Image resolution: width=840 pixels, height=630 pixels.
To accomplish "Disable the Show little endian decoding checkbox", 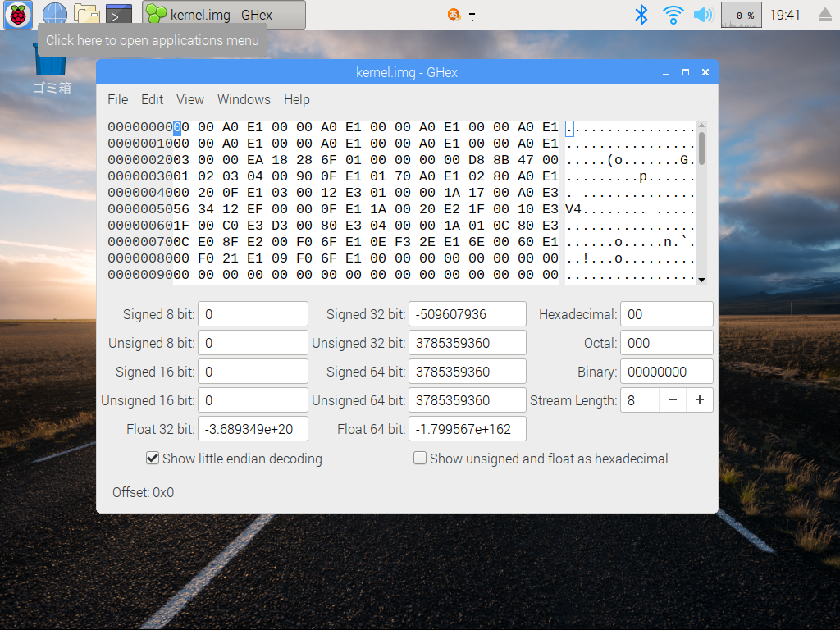I will point(153,459).
